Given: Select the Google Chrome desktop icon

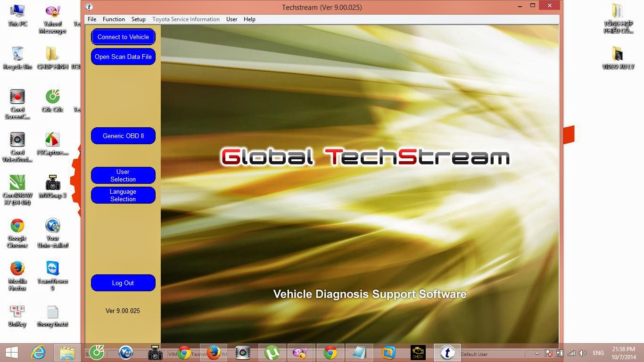Looking at the screenshot, I should point(17,233).
